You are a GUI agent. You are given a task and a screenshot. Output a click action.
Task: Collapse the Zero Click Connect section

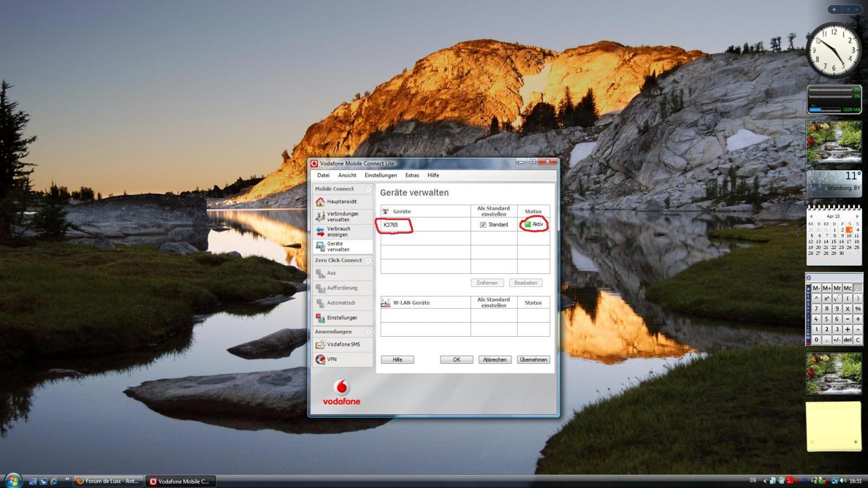tap(368, 261)
